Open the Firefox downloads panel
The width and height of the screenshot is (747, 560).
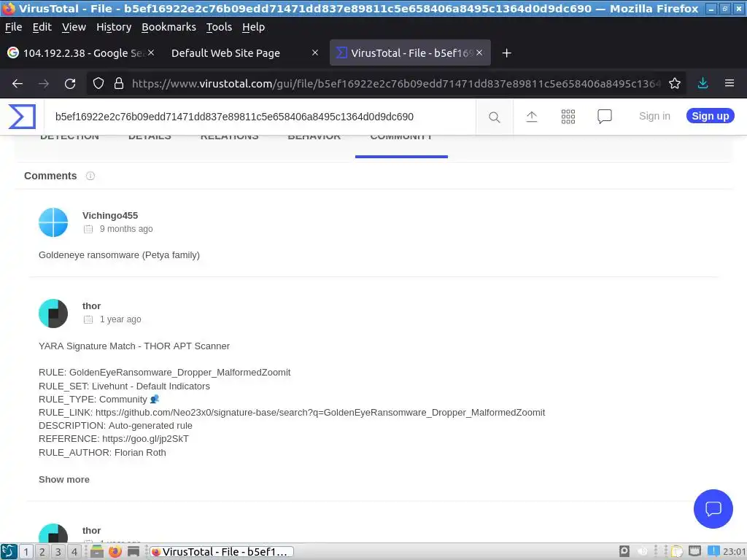click(703, 83)
